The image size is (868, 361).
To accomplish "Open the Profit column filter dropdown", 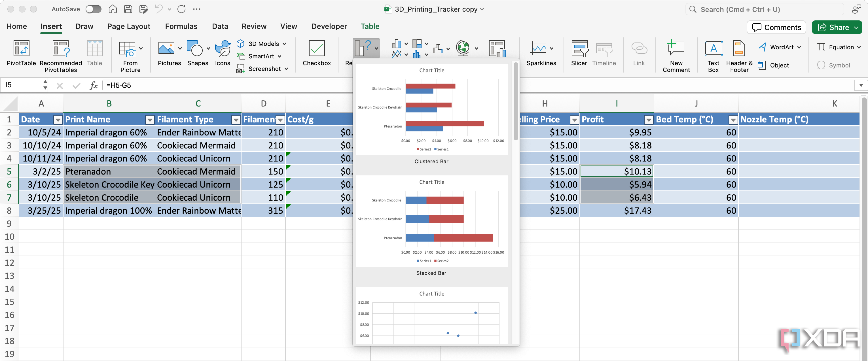I will [648, 120].
